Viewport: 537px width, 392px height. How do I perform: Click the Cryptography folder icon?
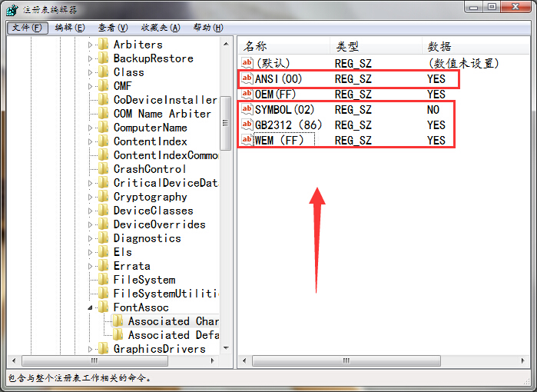103,197
